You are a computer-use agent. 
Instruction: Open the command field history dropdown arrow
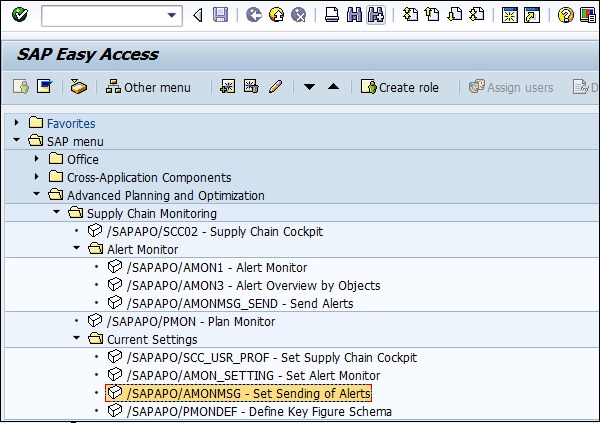(172, 16)
